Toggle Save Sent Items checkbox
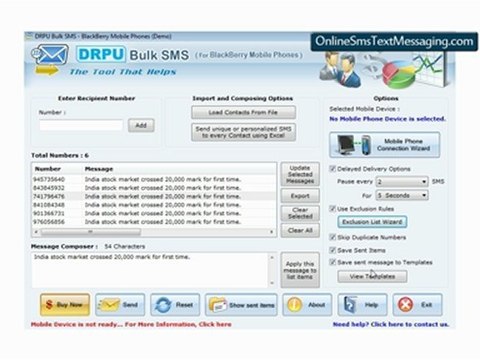Image resolution: width=480 pixels, height=360 pixels. tap(332, 250)
